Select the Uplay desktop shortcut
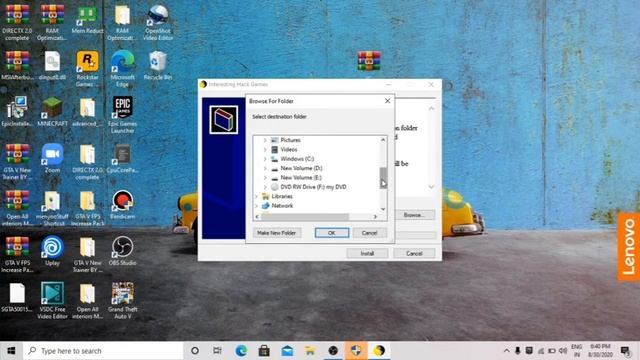The width and height of the screenshot is (640, 360). point(52,247)
